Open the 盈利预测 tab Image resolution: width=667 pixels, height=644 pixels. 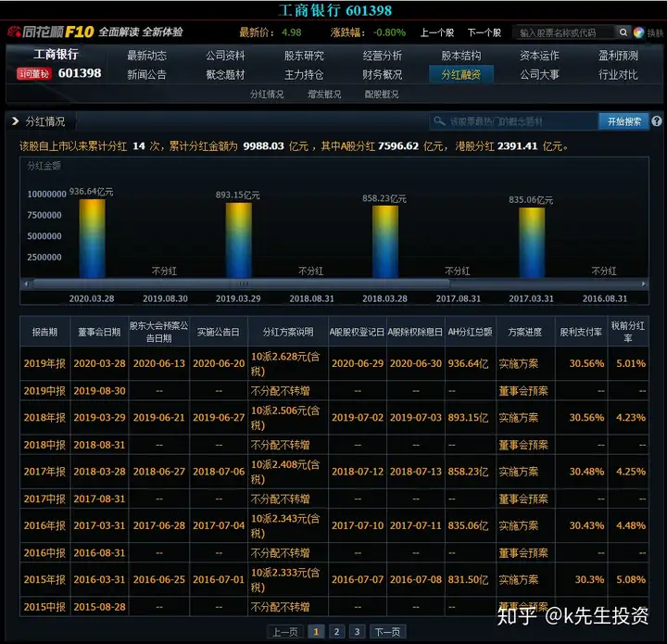click(x=618, y=56)
